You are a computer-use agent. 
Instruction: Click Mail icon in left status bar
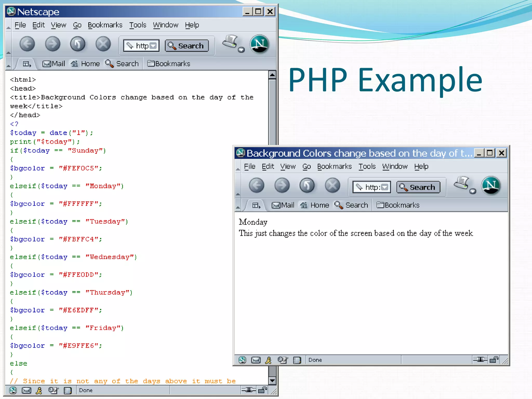tap(26, 390)
